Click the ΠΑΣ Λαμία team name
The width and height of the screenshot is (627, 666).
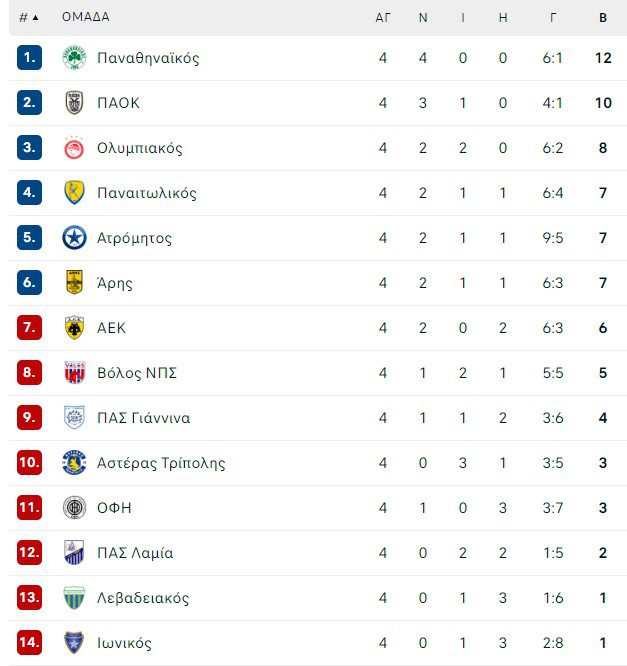[135, 553]
